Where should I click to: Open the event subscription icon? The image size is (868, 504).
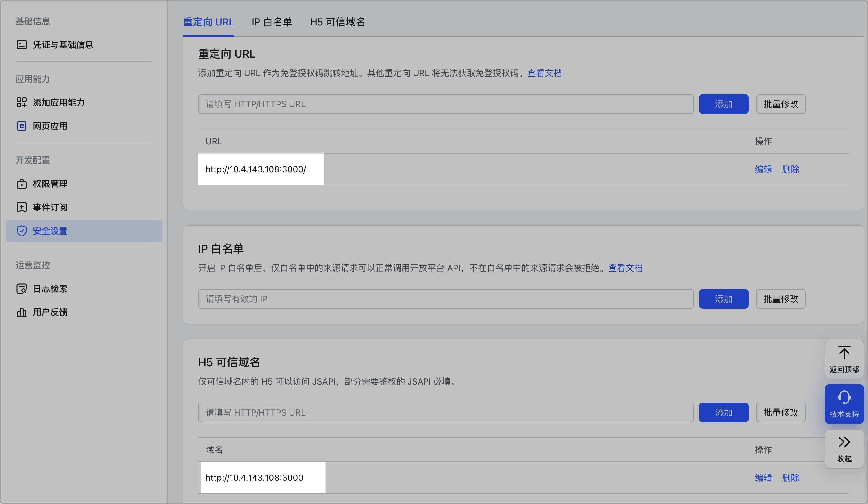(x=21, y=207)
